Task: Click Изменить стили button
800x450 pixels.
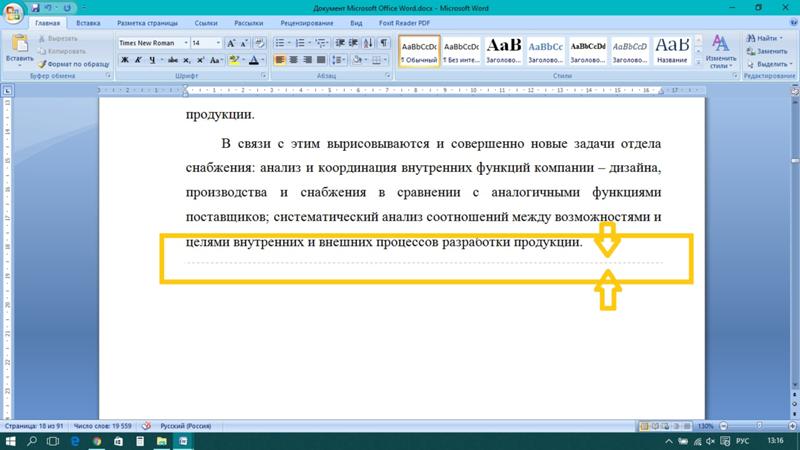Action: (x=720, y=51)
